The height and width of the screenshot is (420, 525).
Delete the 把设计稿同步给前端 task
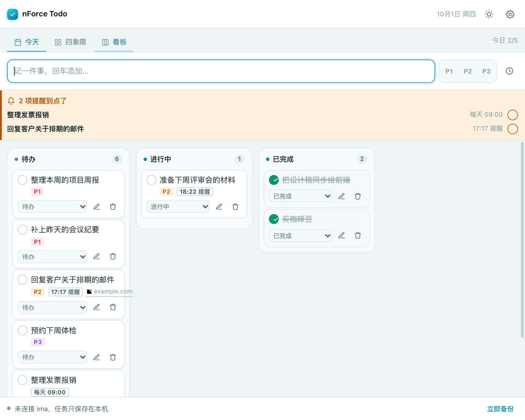click(358, 196)
